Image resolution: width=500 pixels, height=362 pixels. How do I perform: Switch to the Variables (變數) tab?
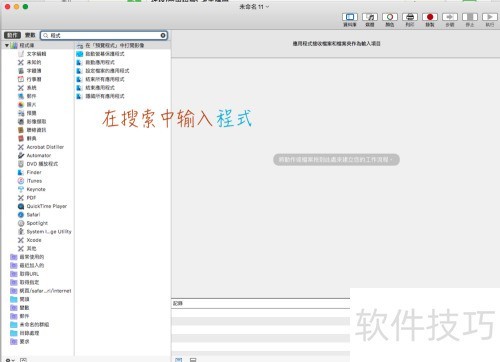[30, 35]
